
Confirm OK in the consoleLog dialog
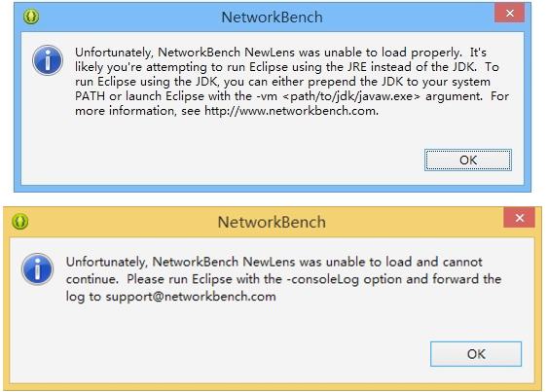(x=476, y=354)
